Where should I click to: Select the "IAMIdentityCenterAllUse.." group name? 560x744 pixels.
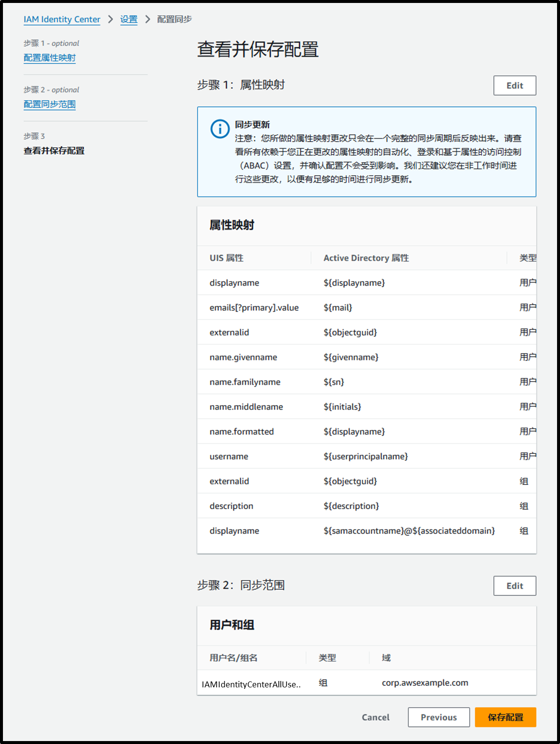pyautogui.click(x=251, y=684)
